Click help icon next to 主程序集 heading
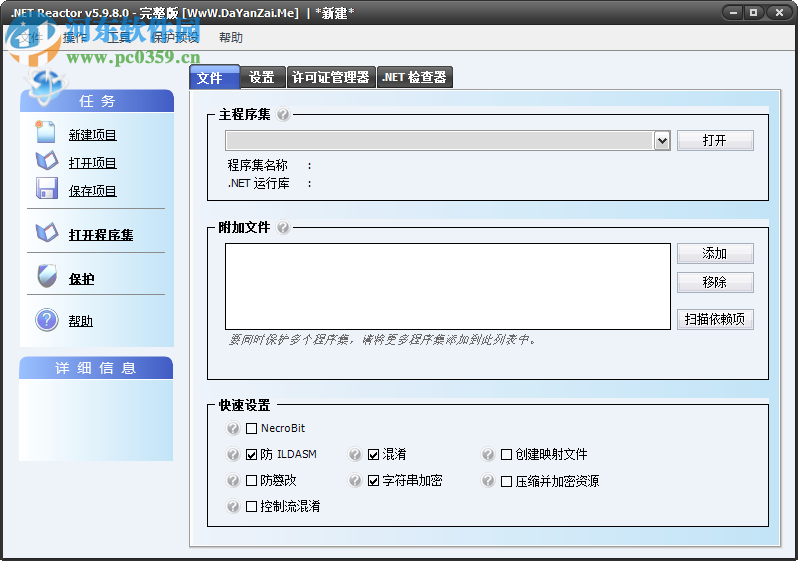 coord(283,115)
